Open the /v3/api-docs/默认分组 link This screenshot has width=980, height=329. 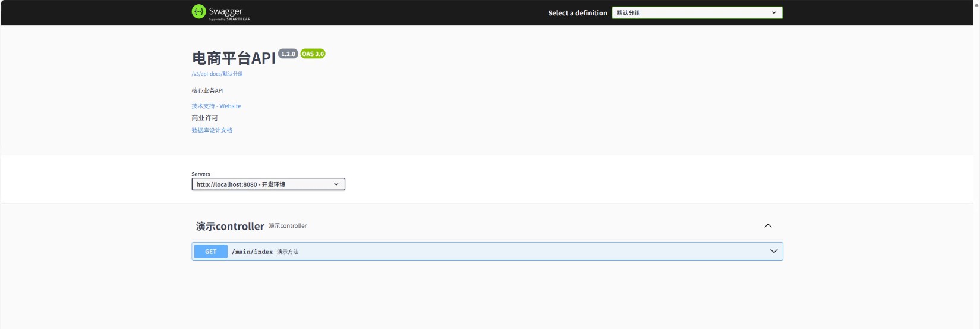click(217, 74)
